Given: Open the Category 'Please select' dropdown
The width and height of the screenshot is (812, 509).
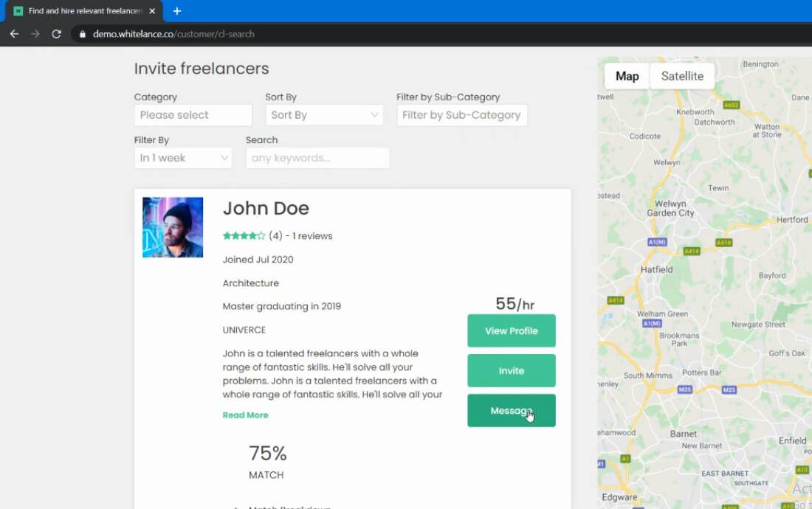Looking at the screenshot, I should [193, 115].
